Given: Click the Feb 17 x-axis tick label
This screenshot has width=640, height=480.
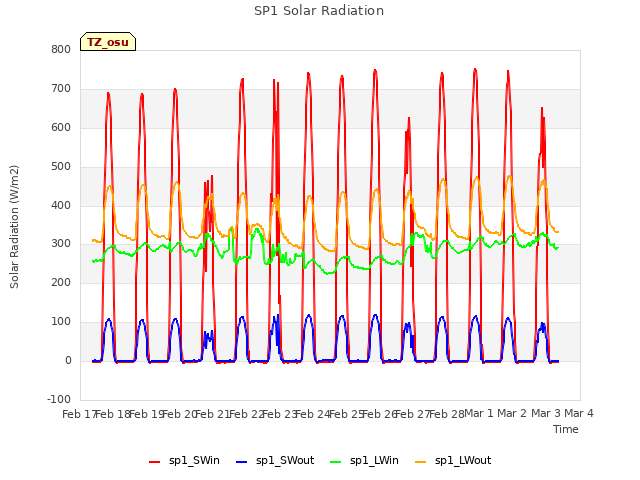Looking at the screenshot, I should pyautogui.click(x=79, y=414).
